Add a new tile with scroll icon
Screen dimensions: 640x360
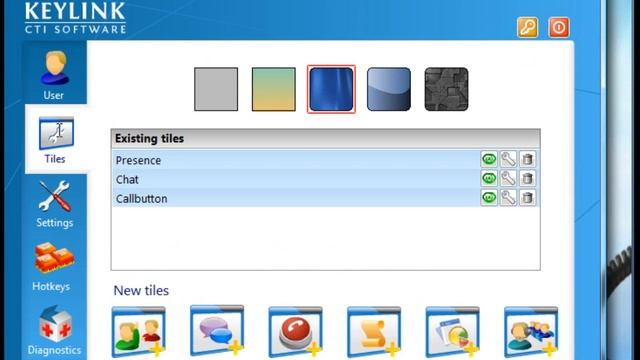(x=374, y=332)
